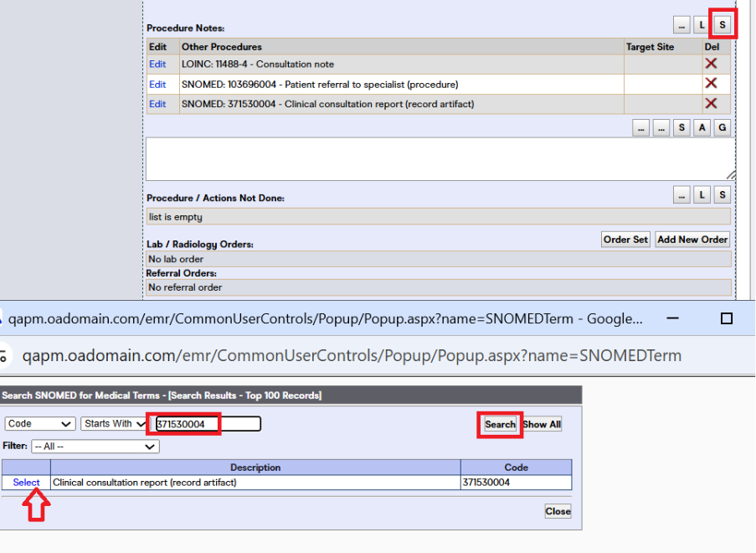Screen dimensions: 756x553
Task: Click the G button below Other Procedures
Action: click(x=722, y=127)
